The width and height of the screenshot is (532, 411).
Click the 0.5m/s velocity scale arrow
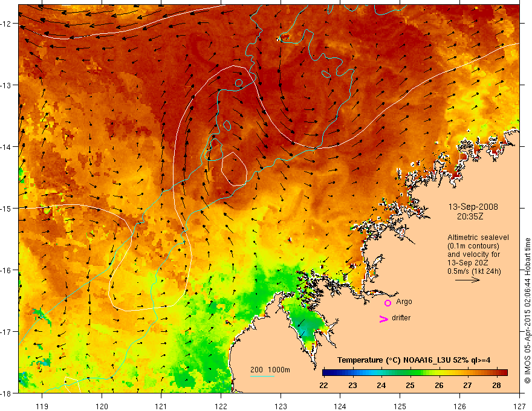pos(467,280)
